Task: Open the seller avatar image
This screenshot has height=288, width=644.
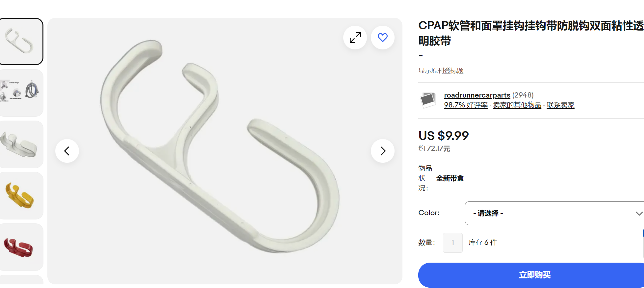Action: coord(428,100)
